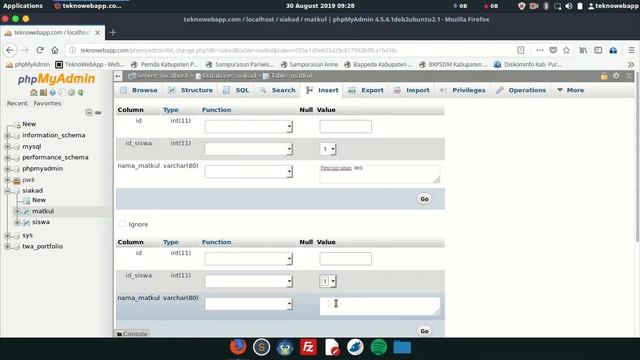
Task: Click the log out door icon in sidebar
Action: [x=43, y=93]
